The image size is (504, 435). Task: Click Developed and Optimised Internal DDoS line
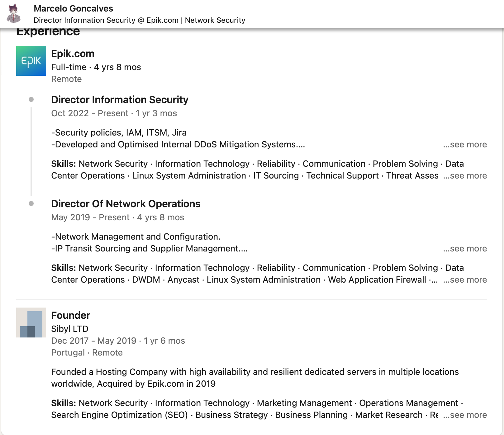pos(178,145)
